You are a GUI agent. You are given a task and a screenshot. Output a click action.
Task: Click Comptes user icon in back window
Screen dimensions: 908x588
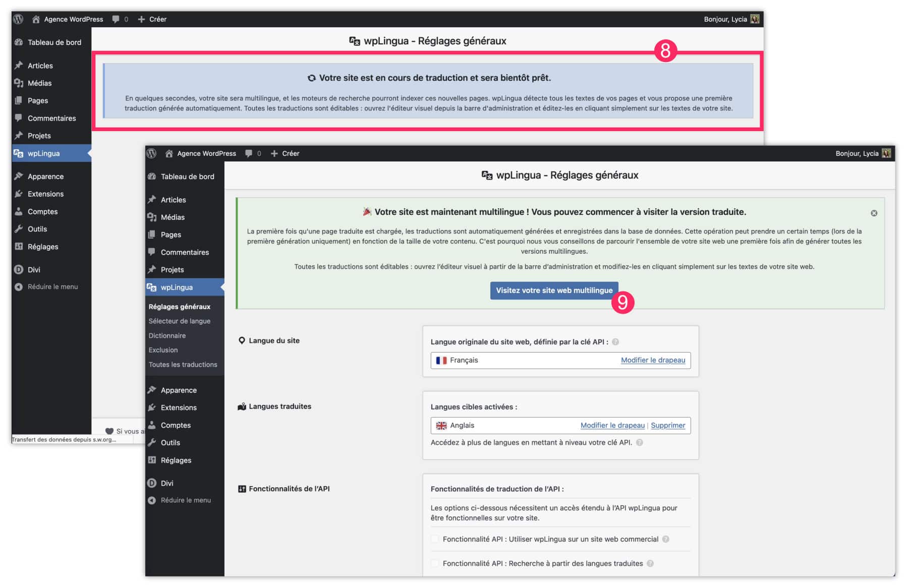pyautogui.click(x=19, y=211)
